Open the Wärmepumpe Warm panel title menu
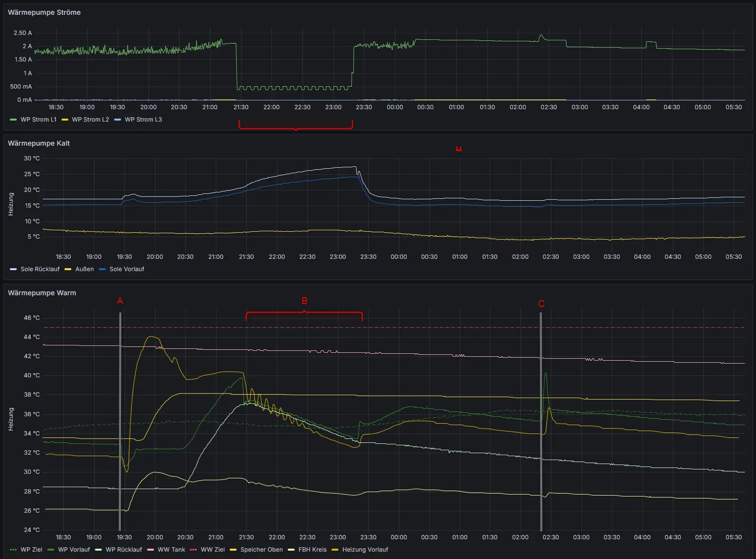 [x=42, y=293]
